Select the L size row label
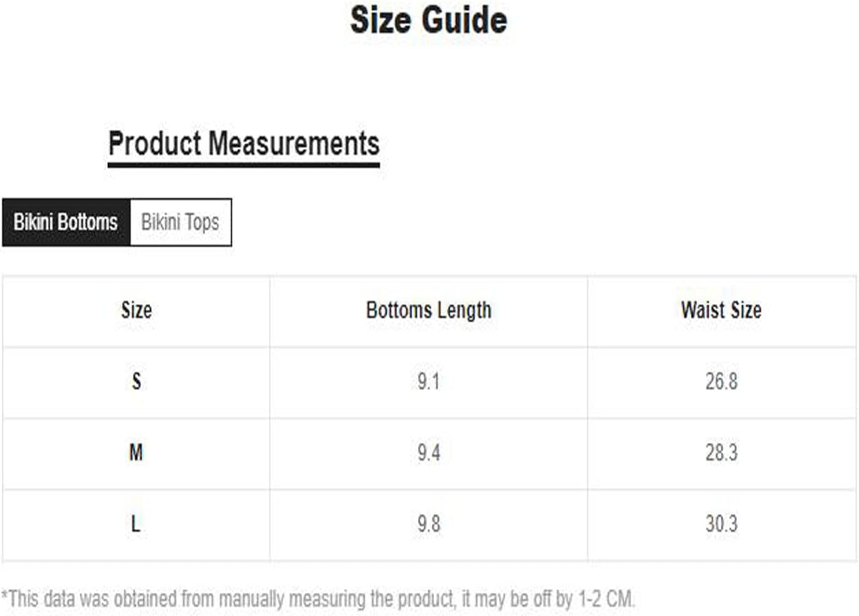Image resolution: width=859 pixels, height=616 pixels. (x=135, y=523)
